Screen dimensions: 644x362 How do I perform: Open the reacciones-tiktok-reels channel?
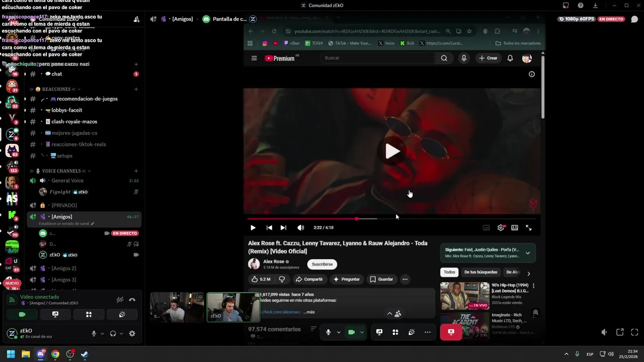point(83,144)
